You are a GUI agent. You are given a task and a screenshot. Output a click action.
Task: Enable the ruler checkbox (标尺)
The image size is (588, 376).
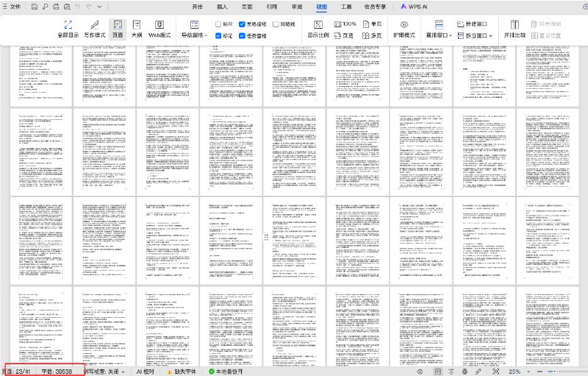click(x=219, y=24)
